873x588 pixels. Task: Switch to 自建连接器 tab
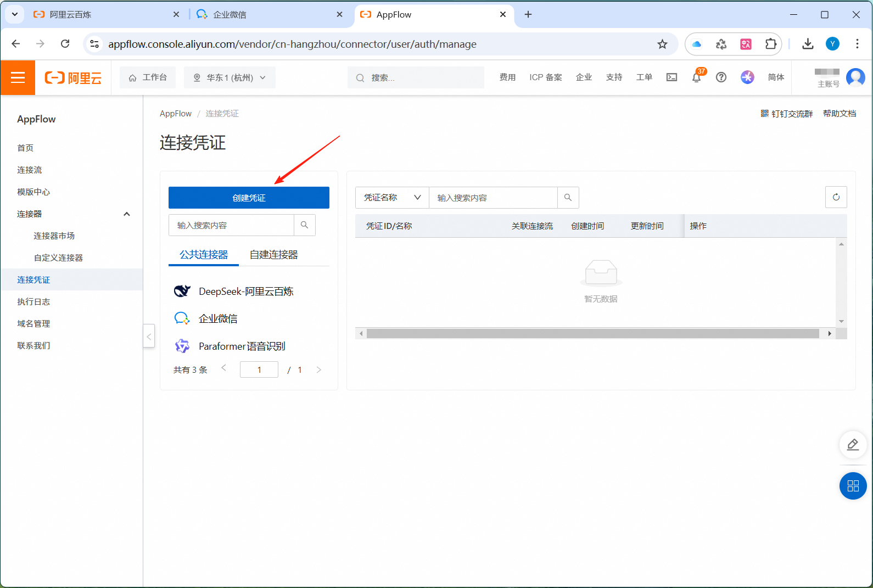273,255
